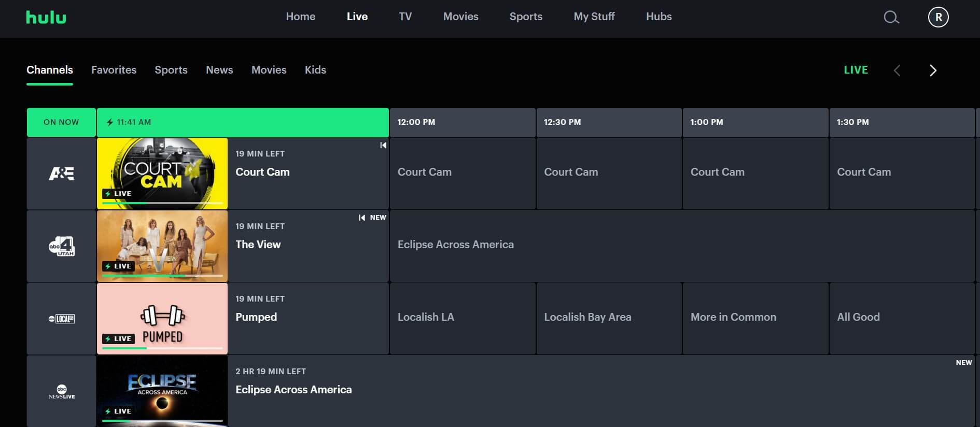Click Pumped progress bar
Screen dimensions: 980x427
click(x=162, y=348)
